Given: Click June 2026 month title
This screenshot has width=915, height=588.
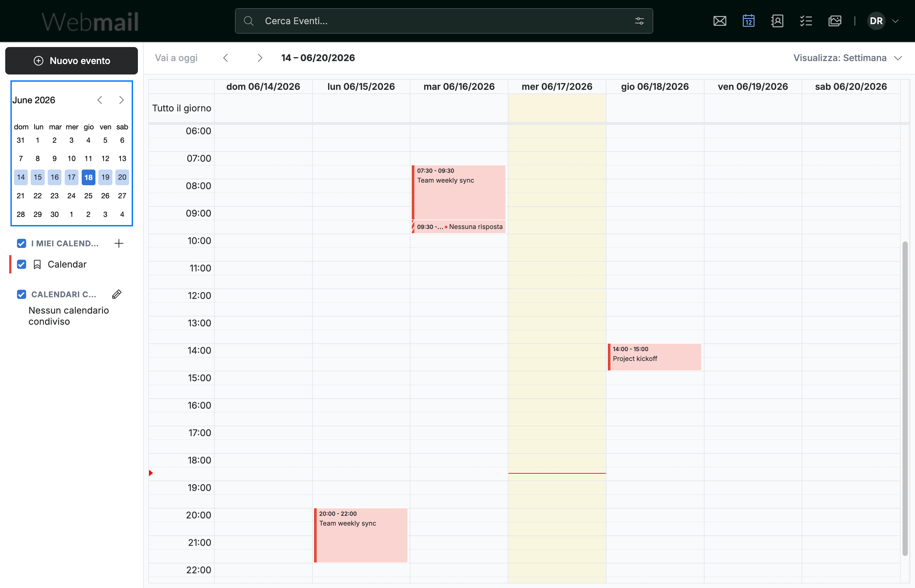Looking at the screenshot, I should [34, 100].
